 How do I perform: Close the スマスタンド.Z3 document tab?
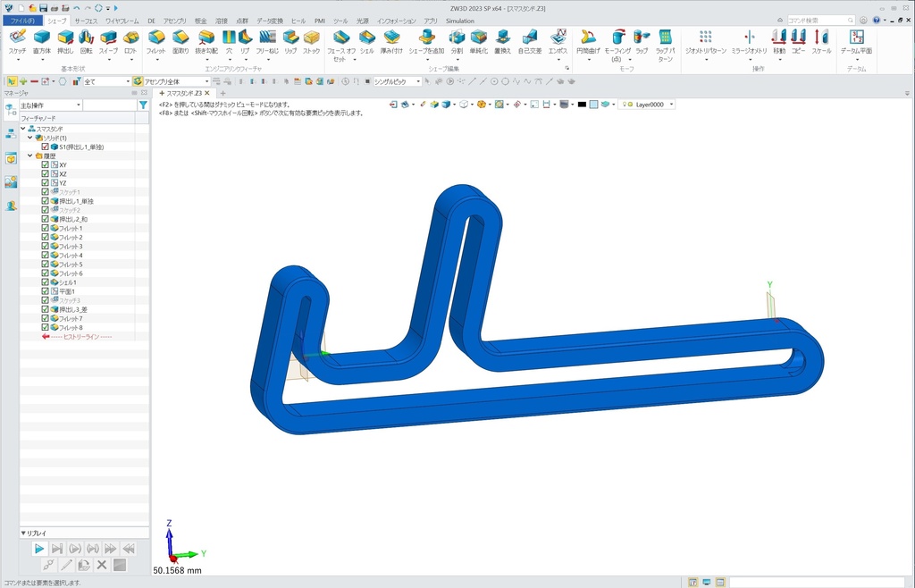point(207,93)
